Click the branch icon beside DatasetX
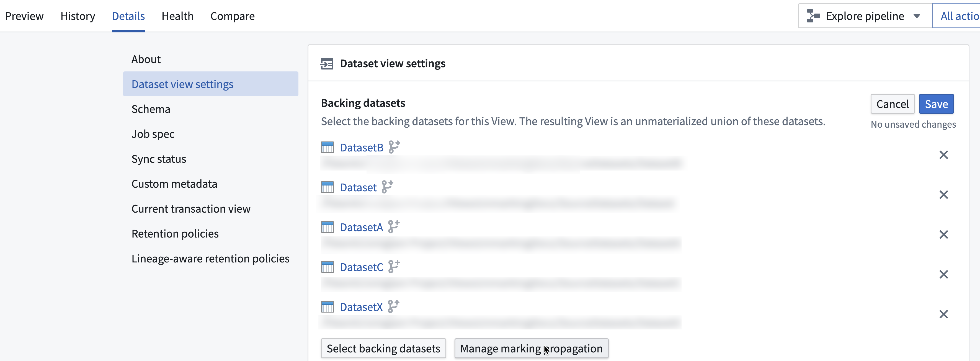980x361 pixels. [x=393, y=307]
